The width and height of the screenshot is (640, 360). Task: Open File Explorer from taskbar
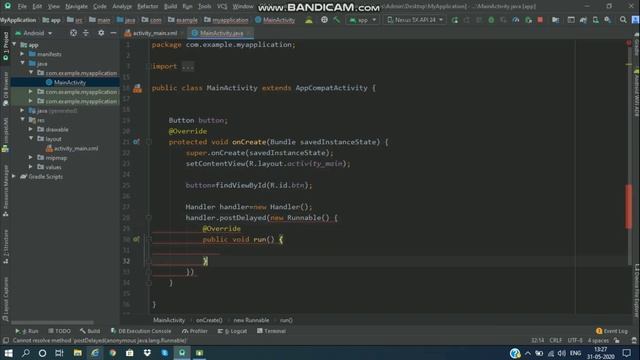coord(78,353)
